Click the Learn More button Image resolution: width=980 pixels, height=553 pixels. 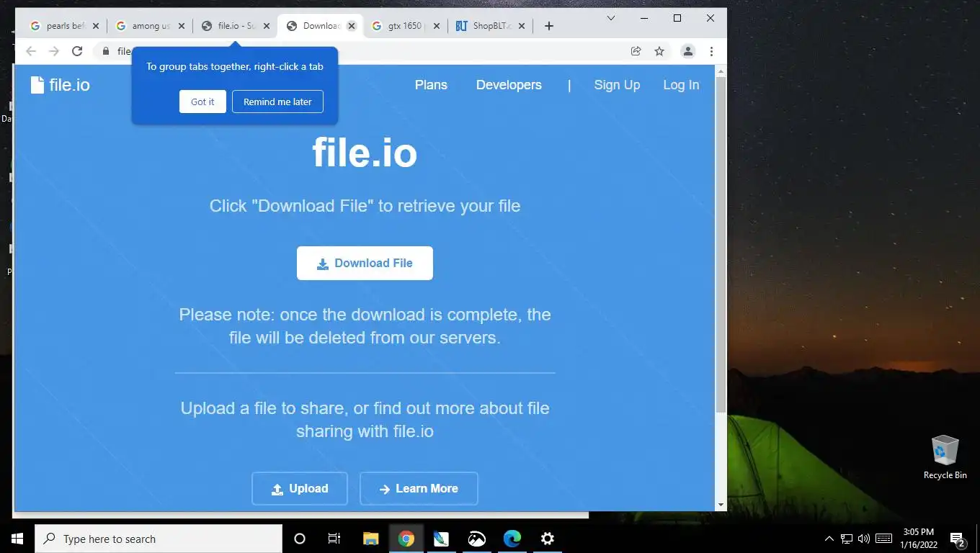419,488
